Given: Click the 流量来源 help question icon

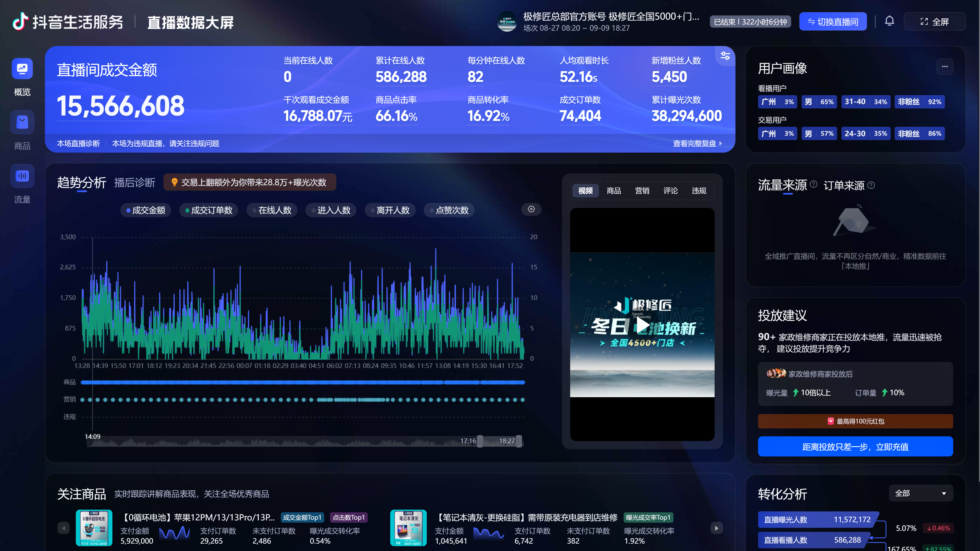Looking at the screenshot, I should click(813, 184).
